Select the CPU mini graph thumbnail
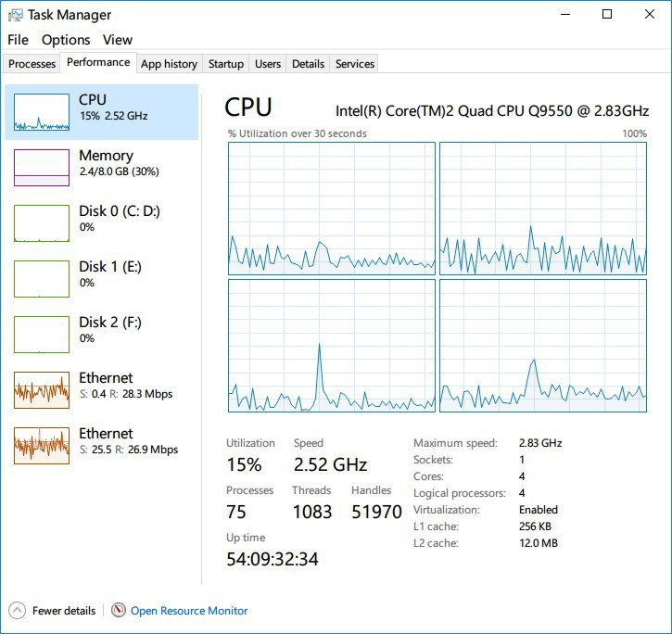Image resolution: width=672 pixels, height=634 pixels. click(x=42, y=112)
